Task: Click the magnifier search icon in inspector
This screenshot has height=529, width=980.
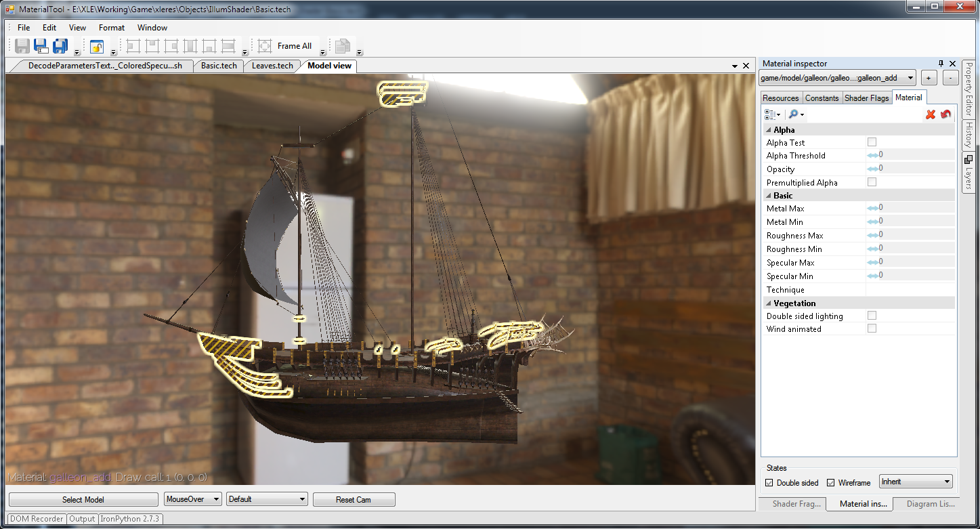Action: tap(794, 114)
